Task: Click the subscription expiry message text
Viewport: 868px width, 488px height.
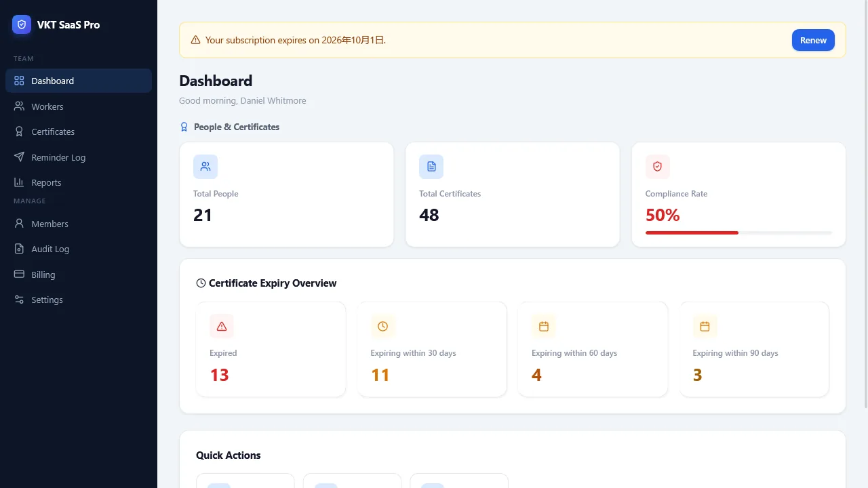Action: coord(296,40)
